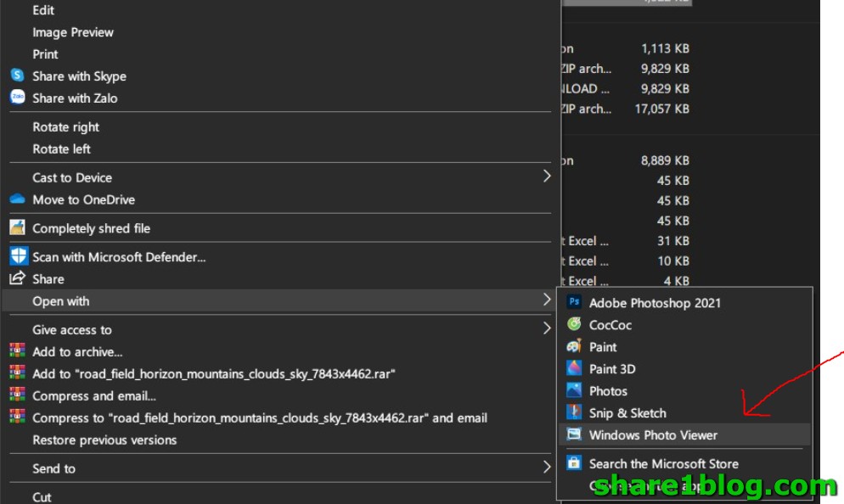This screenshot has width=844, height=504.
Task: Select Move to OneDrive
Action: click(x=83, y=199)
